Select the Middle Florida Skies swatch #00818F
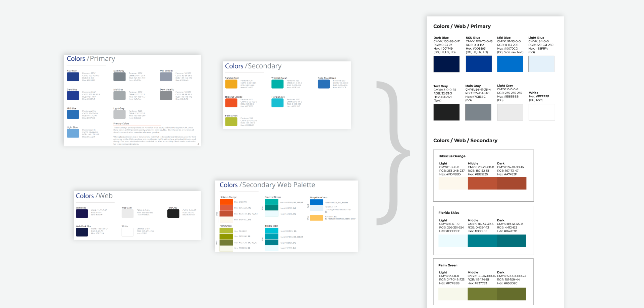Screen dimensions: 644x308 pyautogui.click(x=483, y=241)
